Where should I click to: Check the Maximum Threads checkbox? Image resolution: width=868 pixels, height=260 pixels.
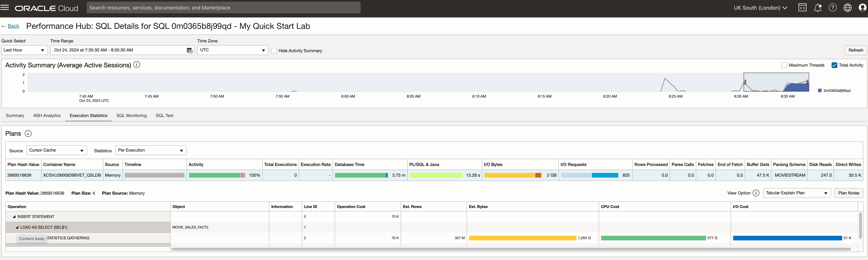[784, 65]
